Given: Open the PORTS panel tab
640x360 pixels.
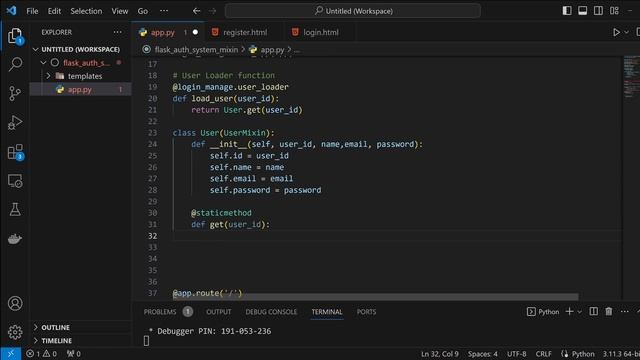Looking at the screenshot, I should click(x=366, y=312).
